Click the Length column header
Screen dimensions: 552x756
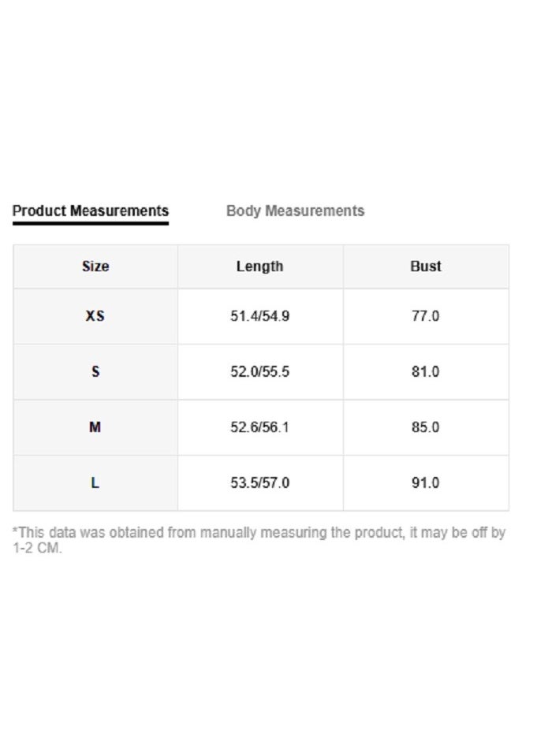coord(260,266)
